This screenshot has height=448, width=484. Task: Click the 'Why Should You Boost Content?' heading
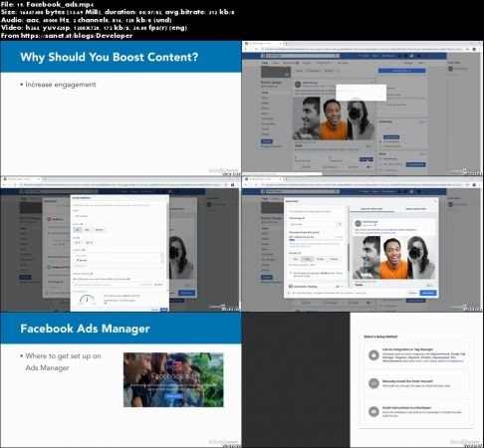coord(109,57)
